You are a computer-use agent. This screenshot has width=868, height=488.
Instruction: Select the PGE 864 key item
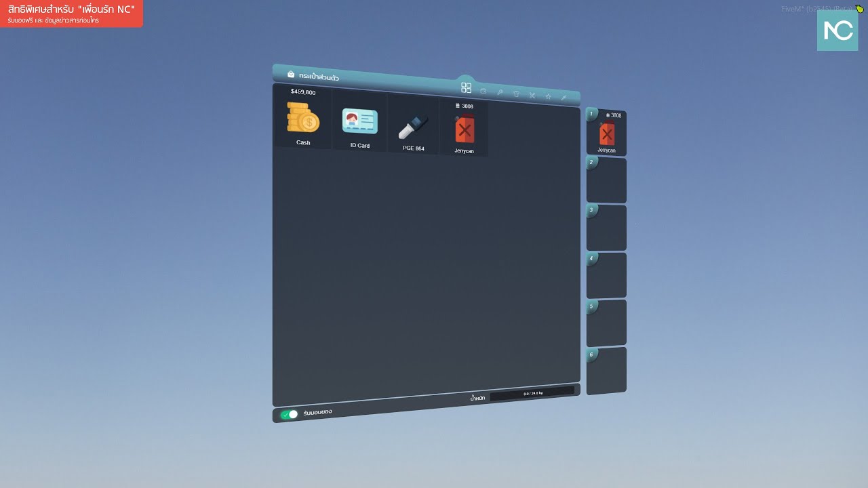point(413,125)
